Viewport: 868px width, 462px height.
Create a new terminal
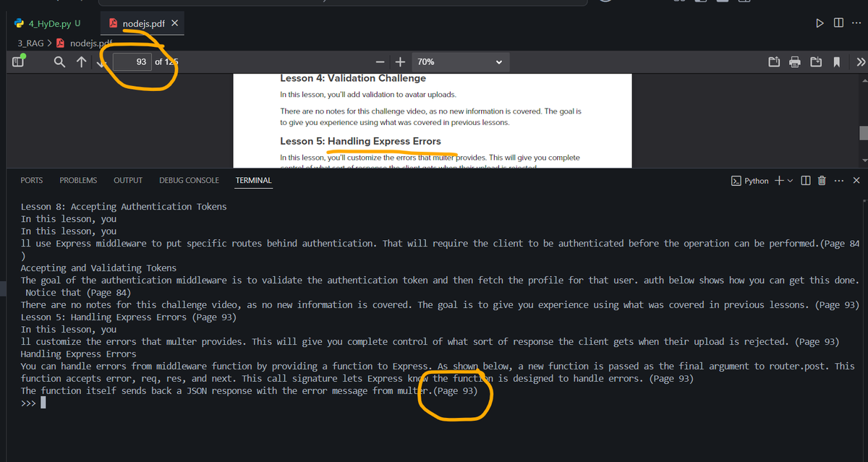779,180
